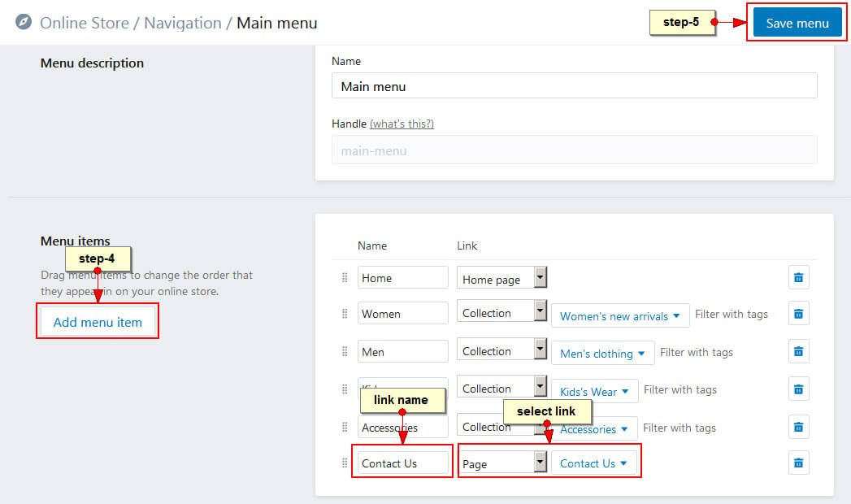851x504 pixels.
Task: Open Home page link type dropdown
Action: 501,278
